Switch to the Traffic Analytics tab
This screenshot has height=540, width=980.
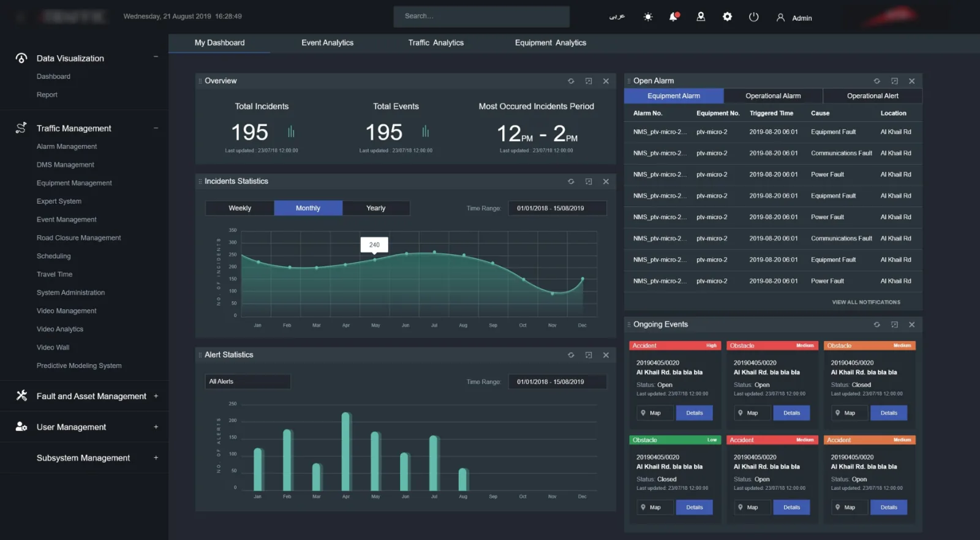click(436, 43)
